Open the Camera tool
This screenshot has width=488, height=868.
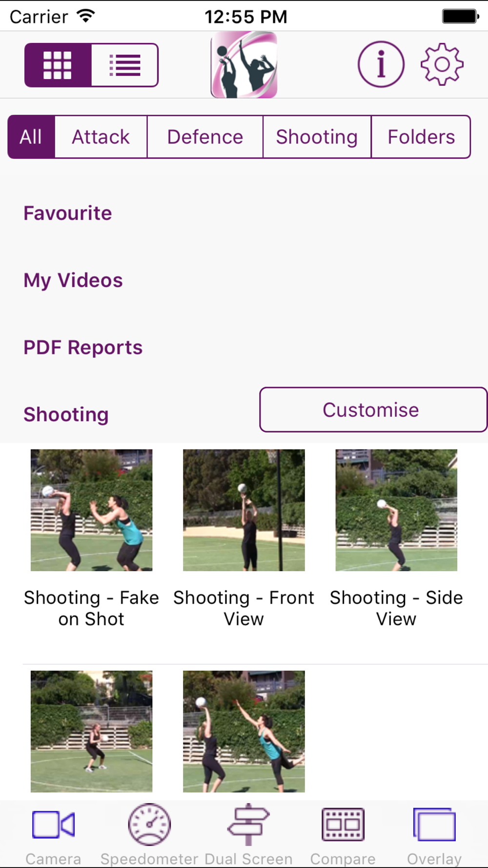[x=53, y=834]
